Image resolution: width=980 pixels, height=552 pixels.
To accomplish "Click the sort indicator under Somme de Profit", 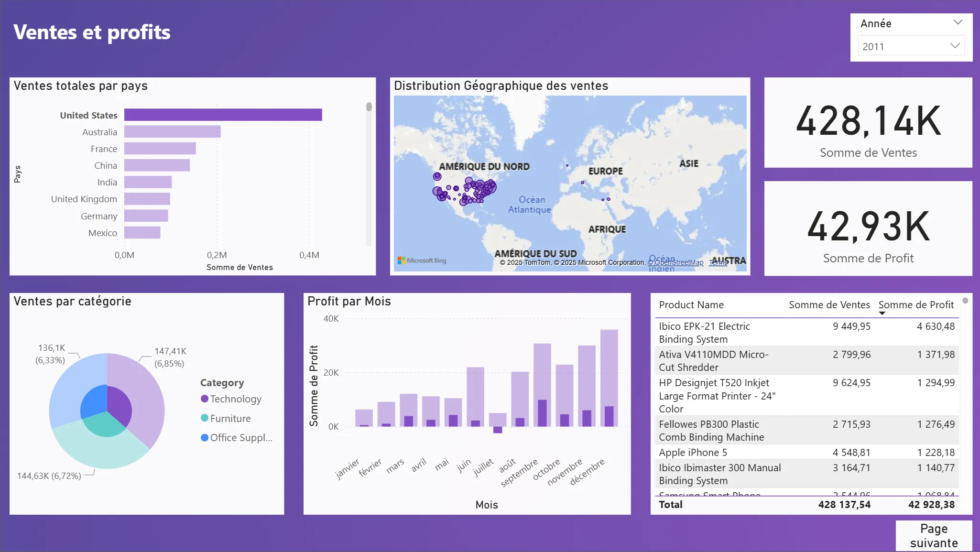I will click(882, 313).
